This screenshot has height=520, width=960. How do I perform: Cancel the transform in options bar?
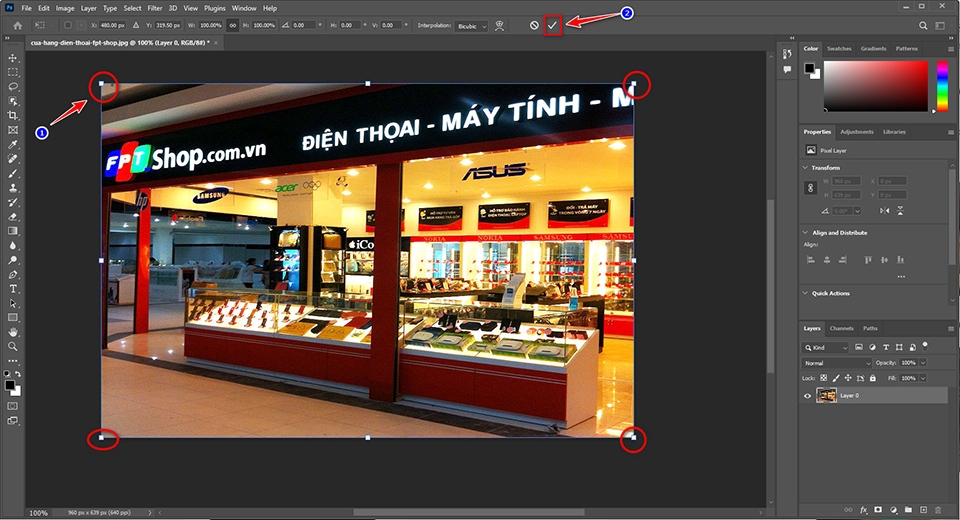(534, 25)
